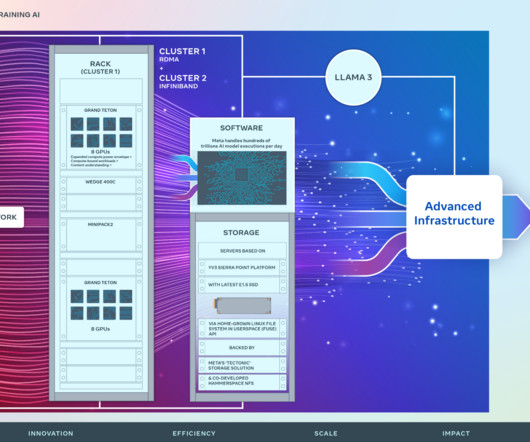This screenshot has height=442, width=530.
Task: Switch to the EFFICIENCY tab
Action: [x=194, y=433]
